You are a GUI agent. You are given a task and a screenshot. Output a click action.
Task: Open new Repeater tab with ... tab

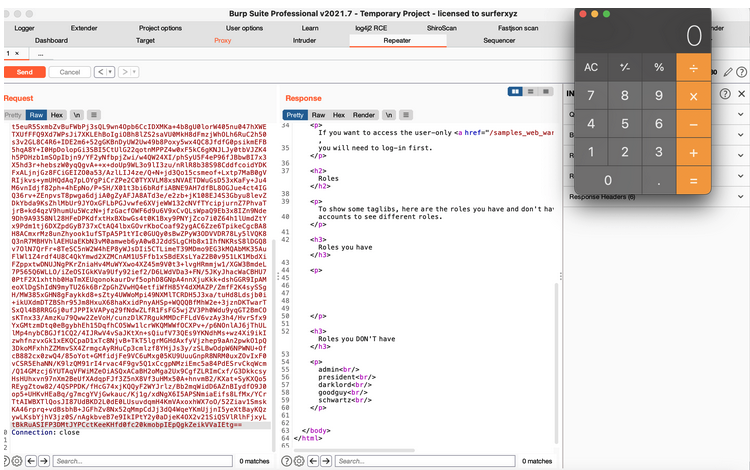tap(41, 54)
